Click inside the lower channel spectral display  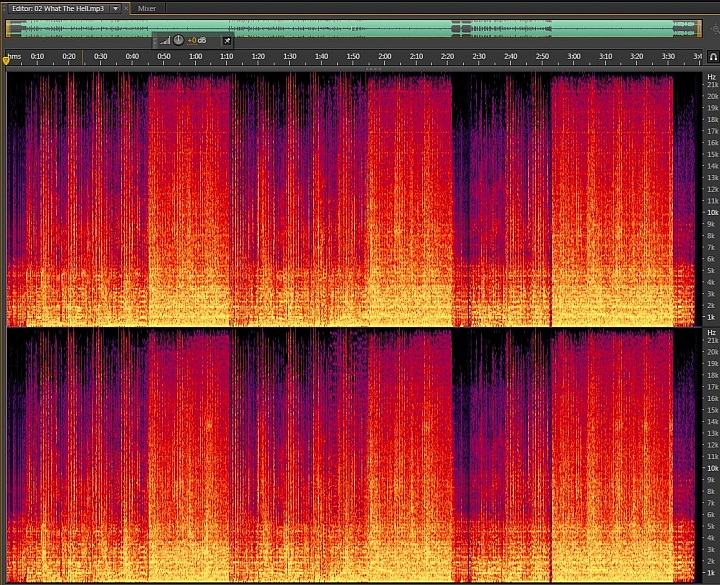point(354,455)
